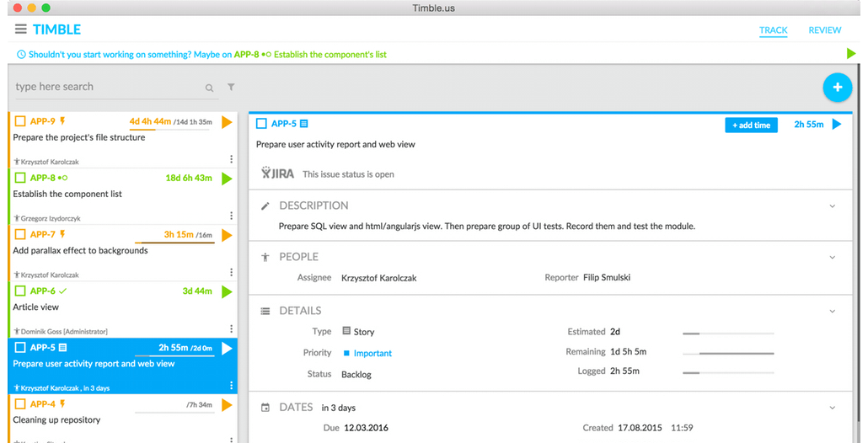Viewport: 868px width, 443px height.
Task: Click the status icon beside APP-8
Action: tap(63, 178)
